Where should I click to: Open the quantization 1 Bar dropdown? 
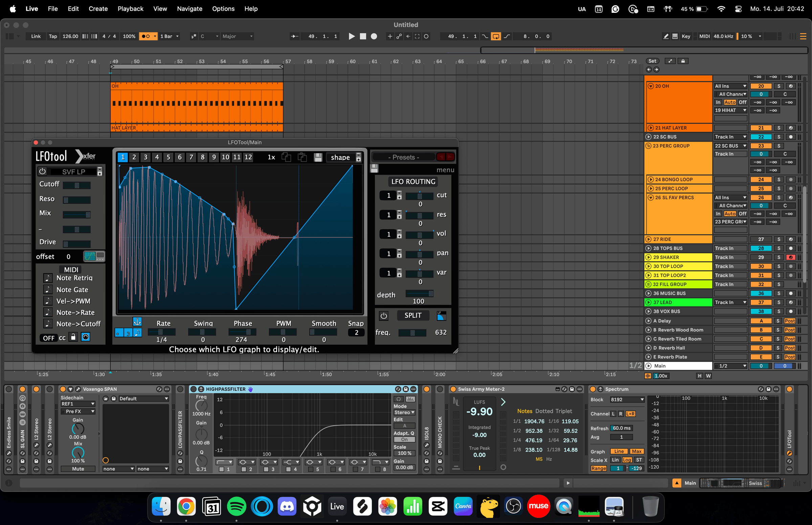pos(169,36)
